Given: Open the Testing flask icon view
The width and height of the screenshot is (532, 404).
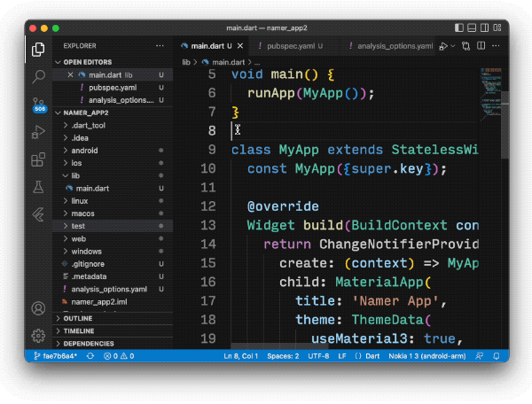Looking at the screenshot, I should click(38, 187).
